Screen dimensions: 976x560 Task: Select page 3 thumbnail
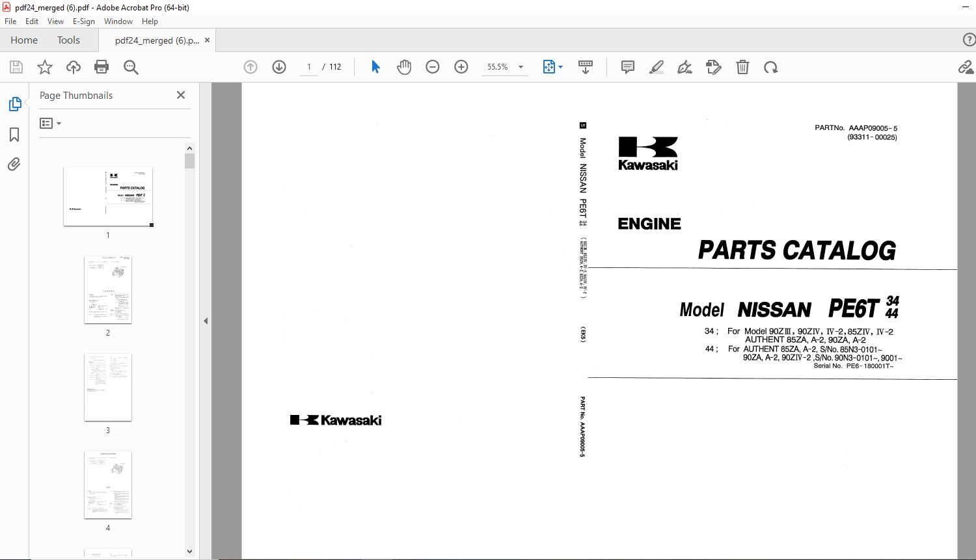108,388
